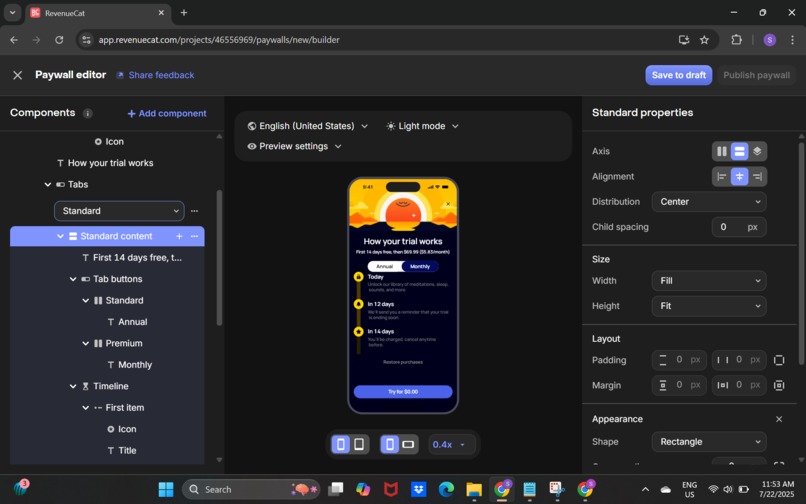
Task: Select the Annual tab in phone preview
Action: coord(384,266)
